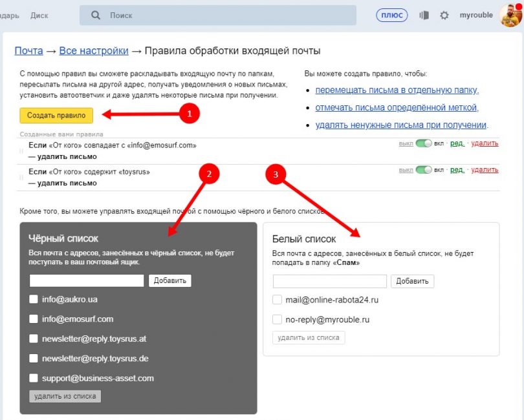Click the myrouble profile avatar
Viewport: 524px width, 420px height.
coord(510,15)
